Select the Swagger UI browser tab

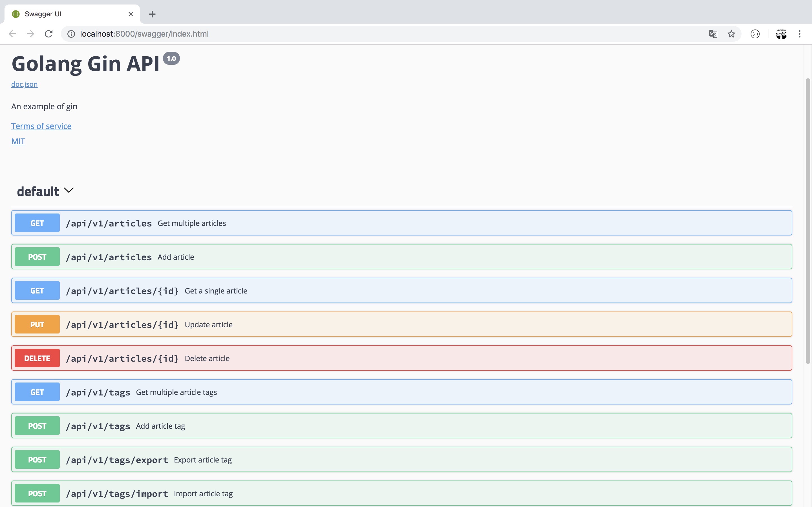[x=67, y=14]
